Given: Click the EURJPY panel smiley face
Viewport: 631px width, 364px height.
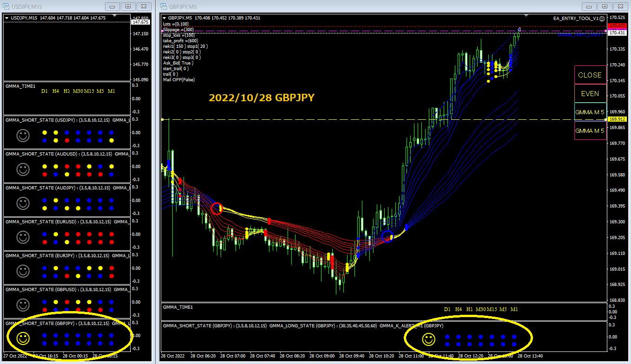Looking at the screenshot, I should point(23,271).
